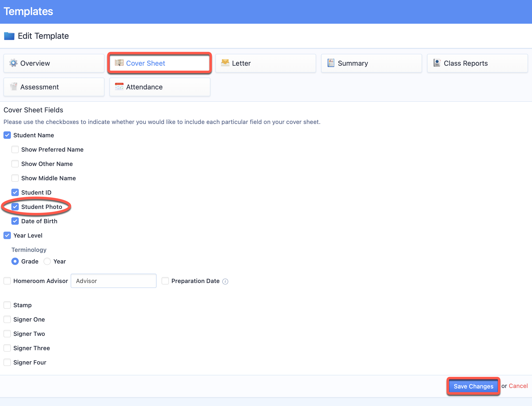The width and height of the screenshot is (532, 406).
Task: Click the Save Changes button
Action: [473, 386]
